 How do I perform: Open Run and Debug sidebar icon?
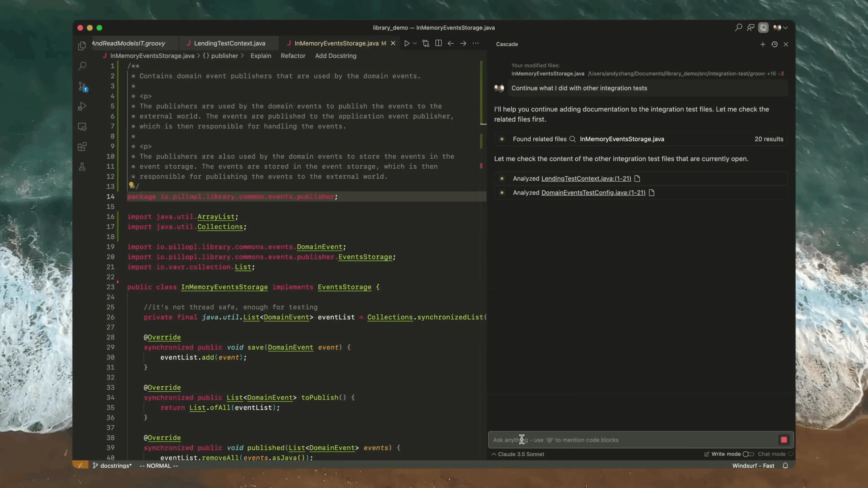[82, 106]
